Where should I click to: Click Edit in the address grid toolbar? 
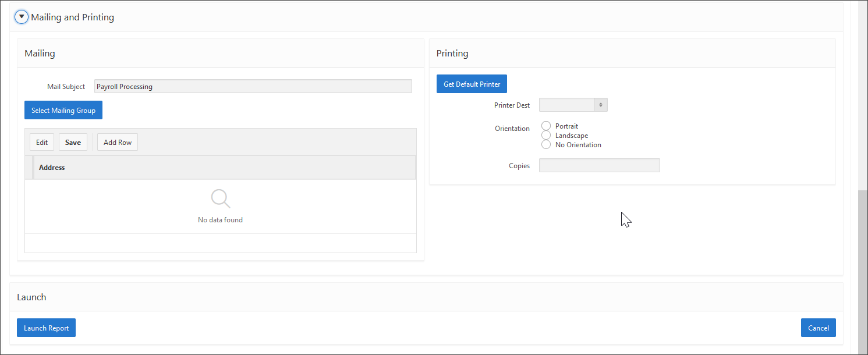tap(42, 143)
